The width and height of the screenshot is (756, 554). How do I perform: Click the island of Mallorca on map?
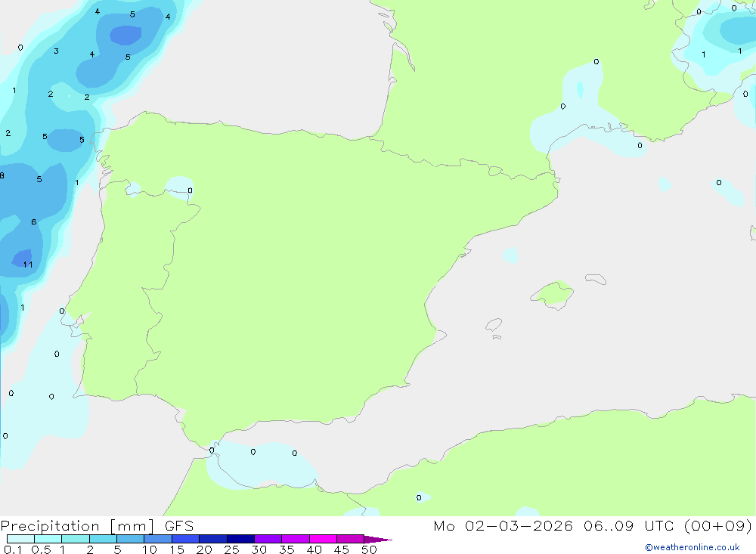pos(553,295)
